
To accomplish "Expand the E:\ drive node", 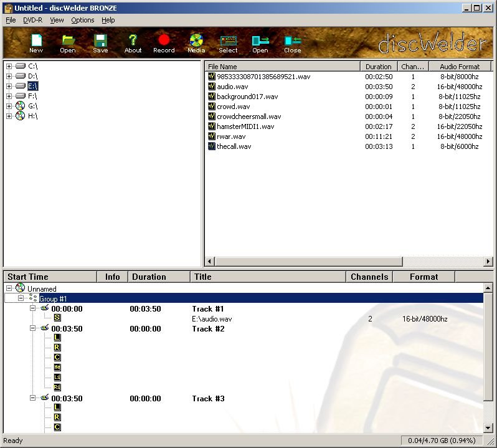I will (x=9, y=86).
